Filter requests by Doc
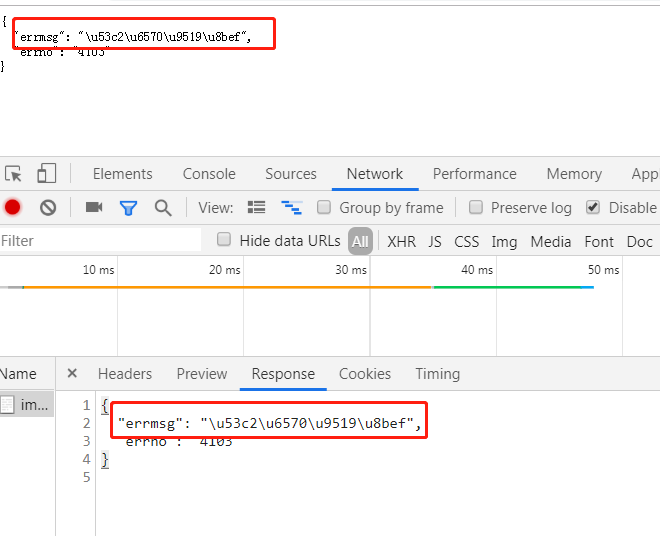 639,242
